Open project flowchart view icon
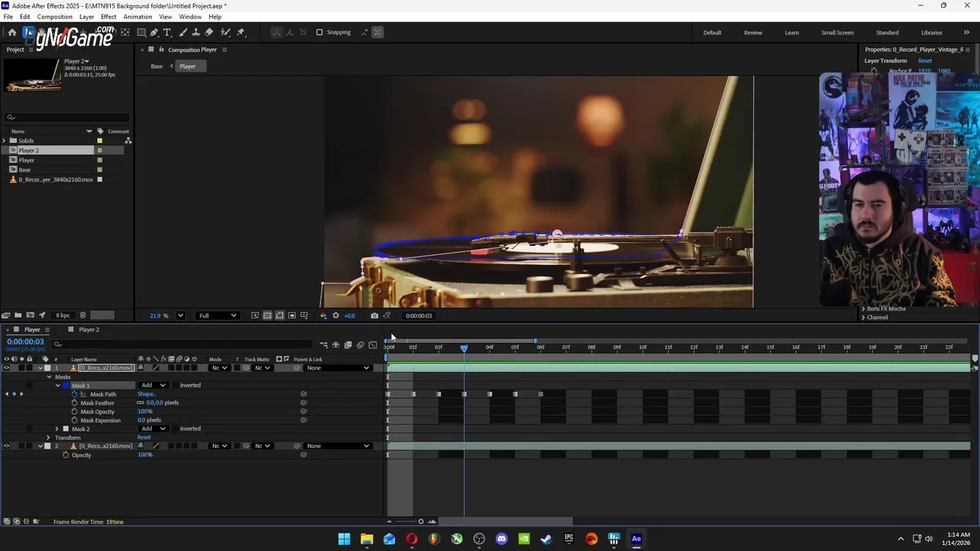980x551 pixels. pos(128,141)
